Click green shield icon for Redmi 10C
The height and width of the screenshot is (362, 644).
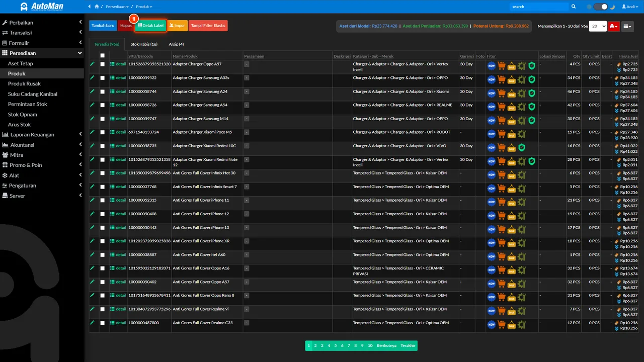coord(522,147)
